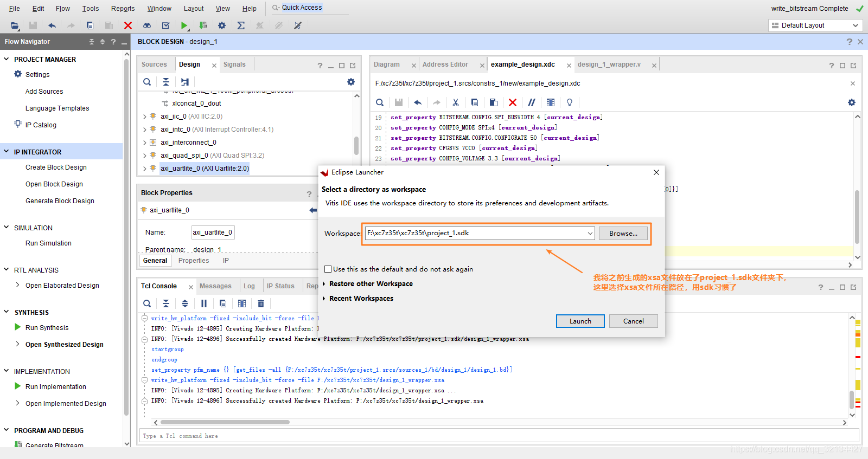
Task: Switch to the Address Editor tab
Action: pyautogui.click(x=445, y=64)
